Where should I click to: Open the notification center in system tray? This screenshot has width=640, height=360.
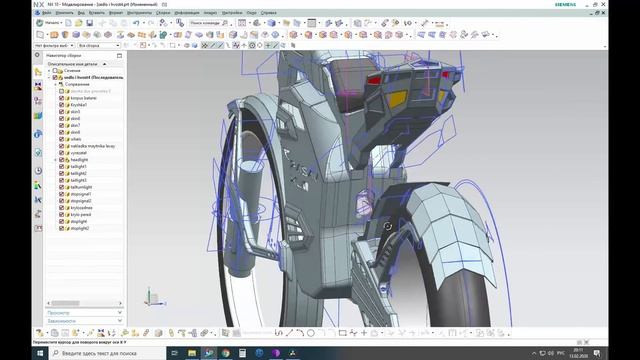point(597,353)
